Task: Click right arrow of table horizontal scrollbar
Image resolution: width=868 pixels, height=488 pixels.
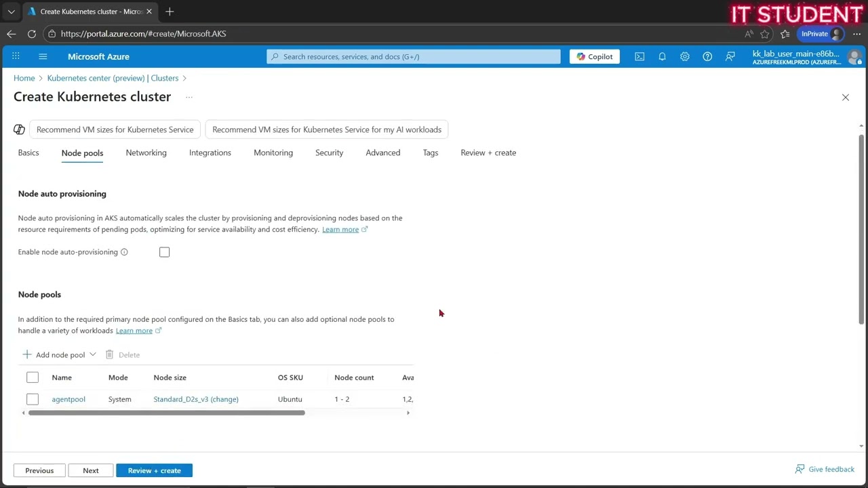Action: click(408, 413)
